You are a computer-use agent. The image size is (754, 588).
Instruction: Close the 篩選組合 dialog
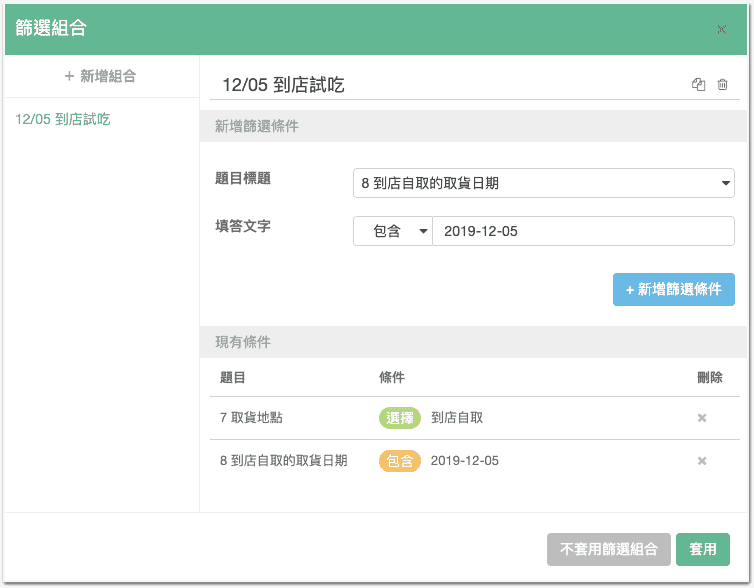tap(721, 30)
